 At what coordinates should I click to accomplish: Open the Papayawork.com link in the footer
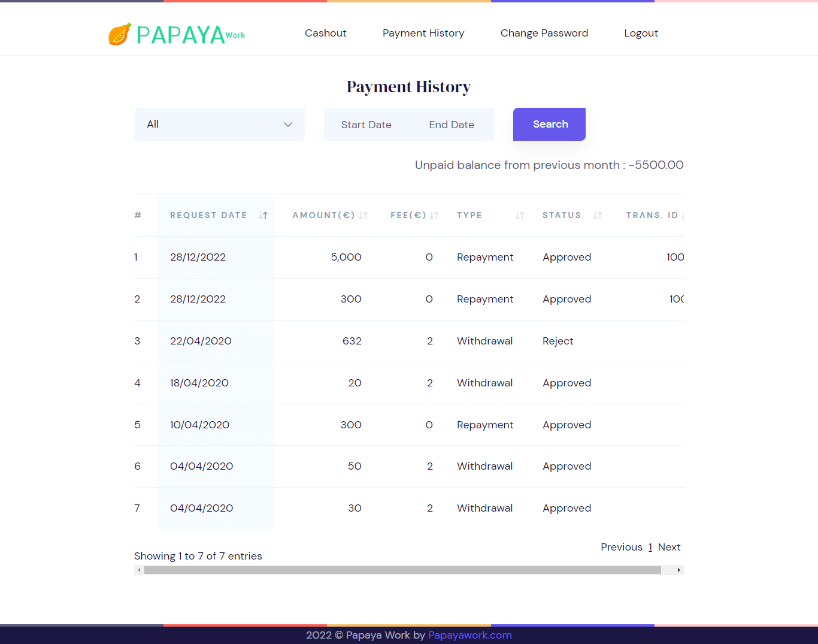[469, 635]
